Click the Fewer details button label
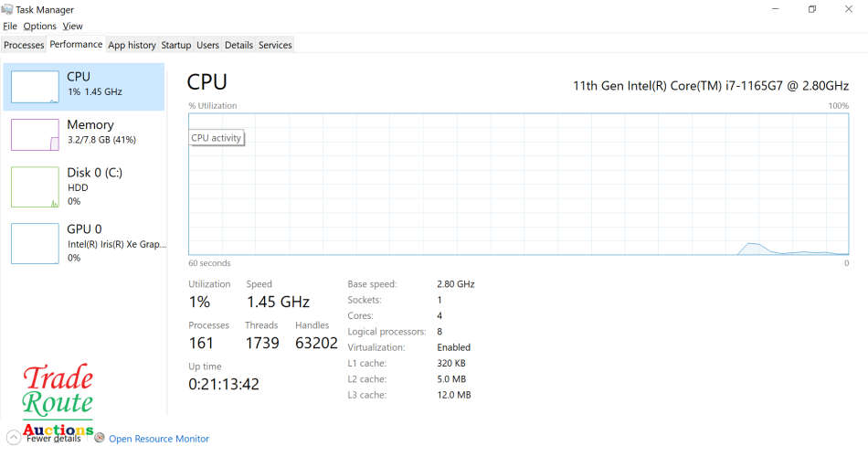Viewport: 868px width, 457px height. click(53, 439)
